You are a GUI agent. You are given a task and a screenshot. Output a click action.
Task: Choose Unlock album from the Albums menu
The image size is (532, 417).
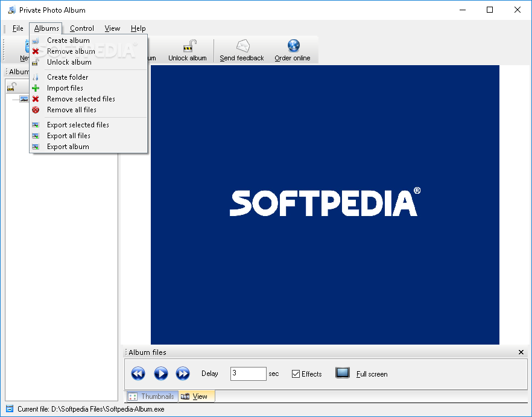point(89,62)
